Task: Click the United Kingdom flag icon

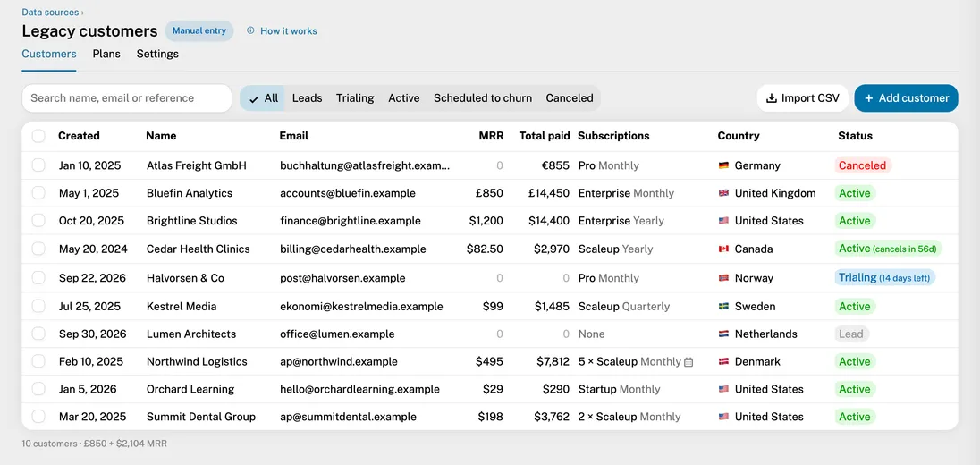Action: pos(723,193)
